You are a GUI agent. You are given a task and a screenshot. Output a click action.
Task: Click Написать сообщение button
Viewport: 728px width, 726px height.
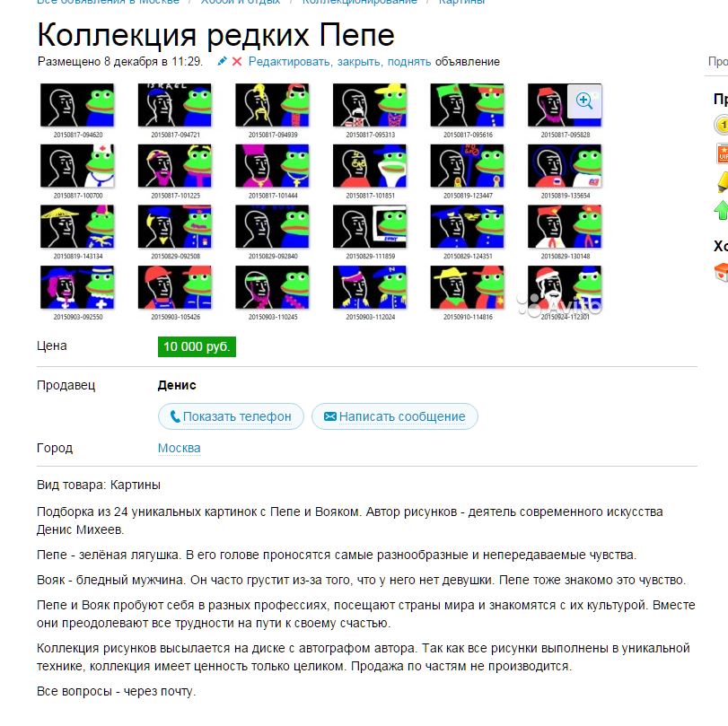click(x=395, y=416)
